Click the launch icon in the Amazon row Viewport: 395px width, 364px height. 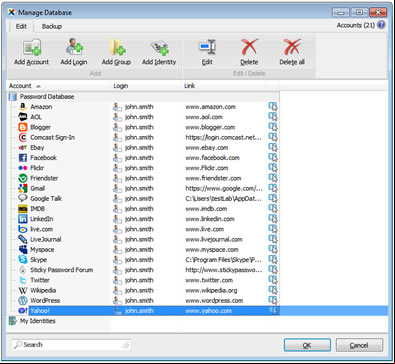[x=273, y=107]
